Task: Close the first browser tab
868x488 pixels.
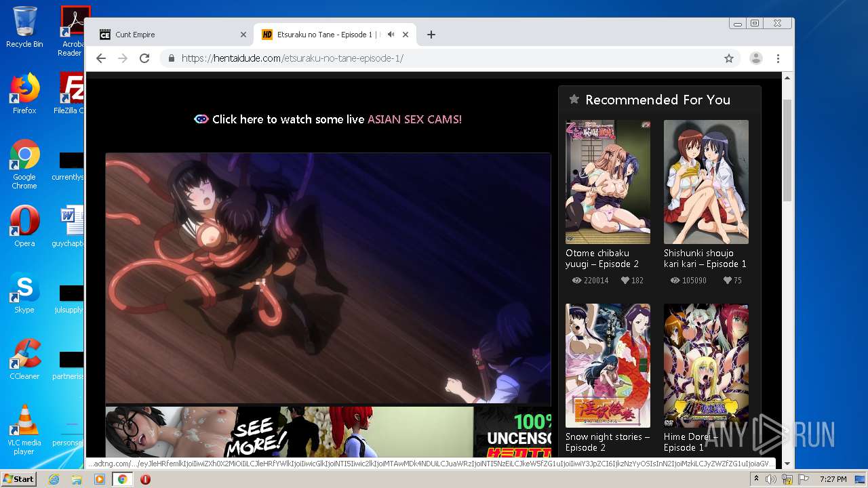Action: pyautogui.click(x=243, y=35)
